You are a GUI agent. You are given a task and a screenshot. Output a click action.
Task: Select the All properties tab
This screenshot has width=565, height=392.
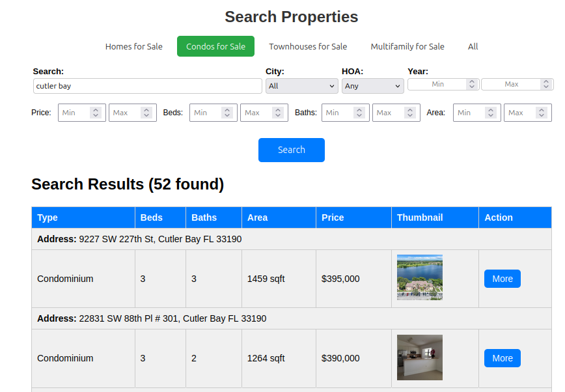pyautogui.click(x=473, y=46)
